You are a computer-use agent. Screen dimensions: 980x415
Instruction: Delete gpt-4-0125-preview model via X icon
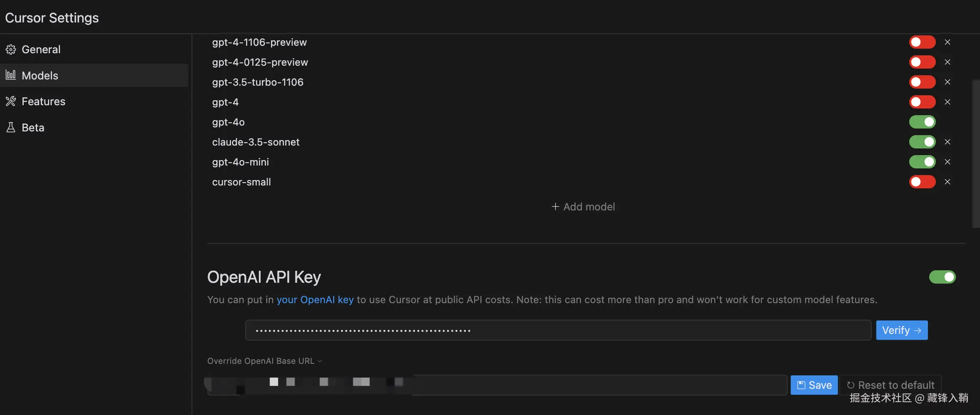[x=948, y=62]
